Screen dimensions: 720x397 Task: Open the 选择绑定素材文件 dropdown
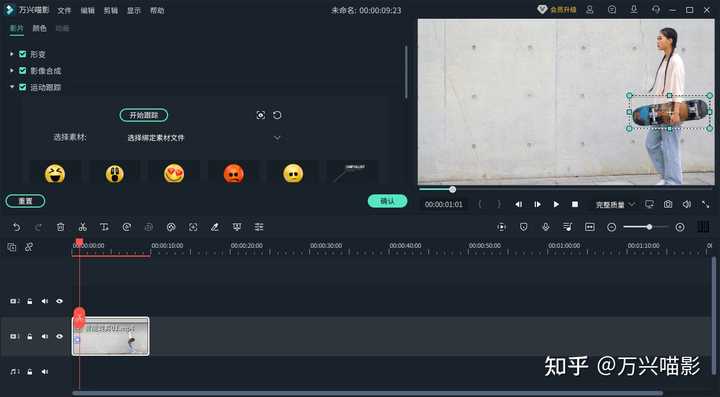[204, 138]
